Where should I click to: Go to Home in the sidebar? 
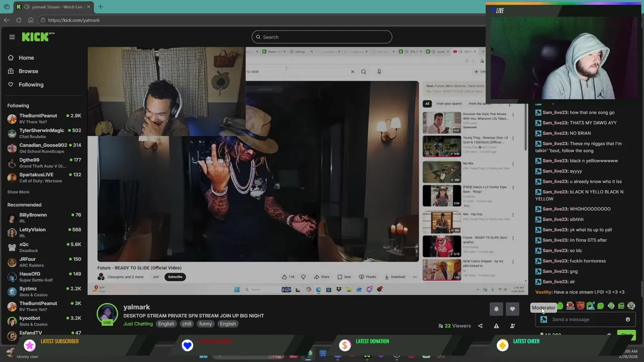26,58
